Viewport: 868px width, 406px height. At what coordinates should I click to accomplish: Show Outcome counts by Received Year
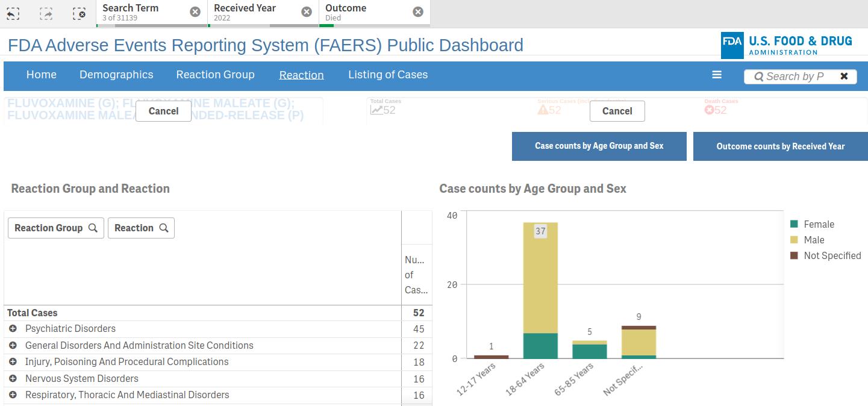click(x=780, y=146)
